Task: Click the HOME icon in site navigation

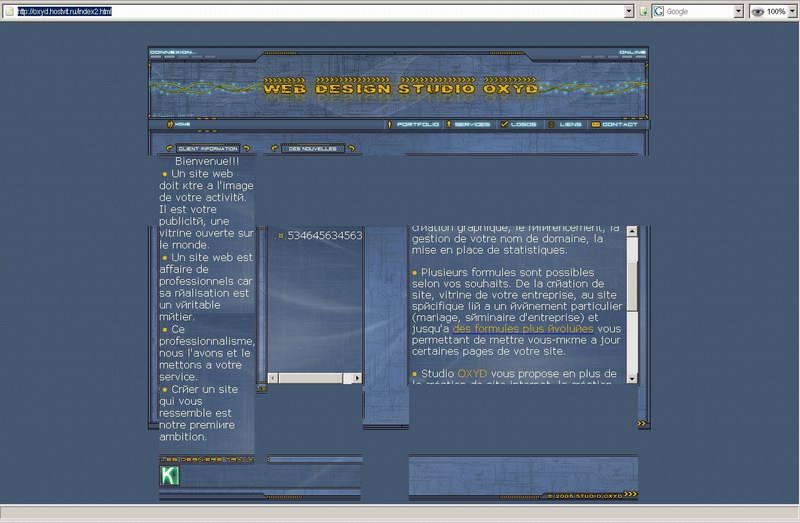Action: tap(170, 124)
